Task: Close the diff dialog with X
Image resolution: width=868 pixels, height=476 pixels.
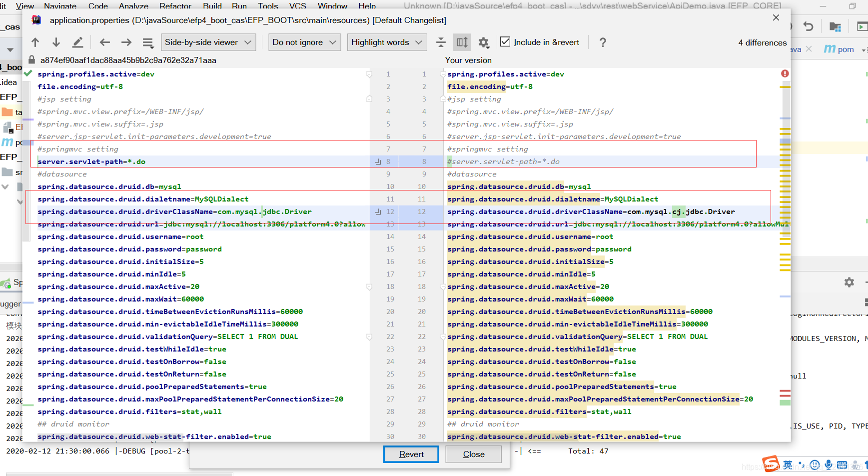Action: point(776,17)
